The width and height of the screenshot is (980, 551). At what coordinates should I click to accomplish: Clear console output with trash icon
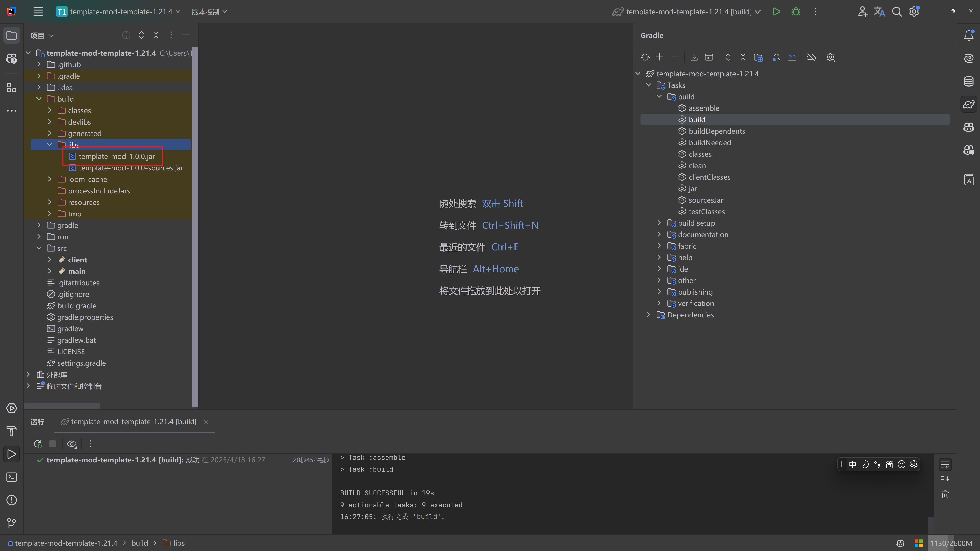tap(945, 494)
